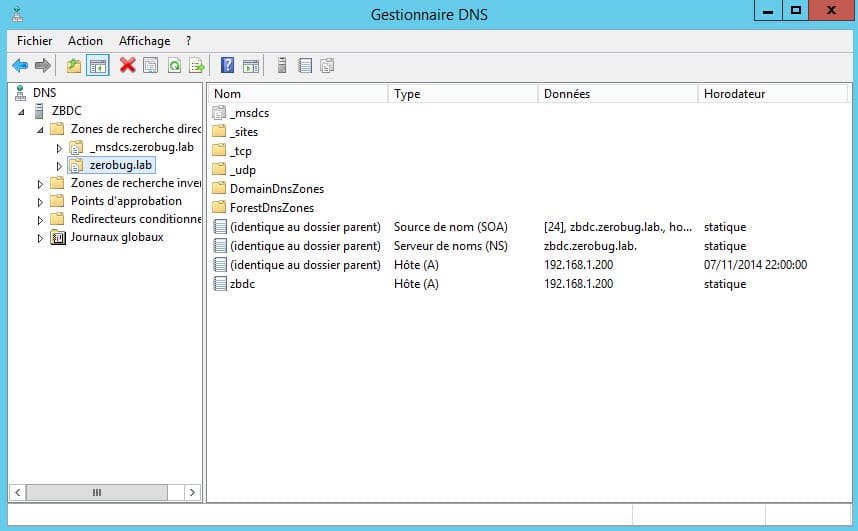Sort by the Horodateur column header
This screenshot has width=858, height=531.
[x=773, y=94]
